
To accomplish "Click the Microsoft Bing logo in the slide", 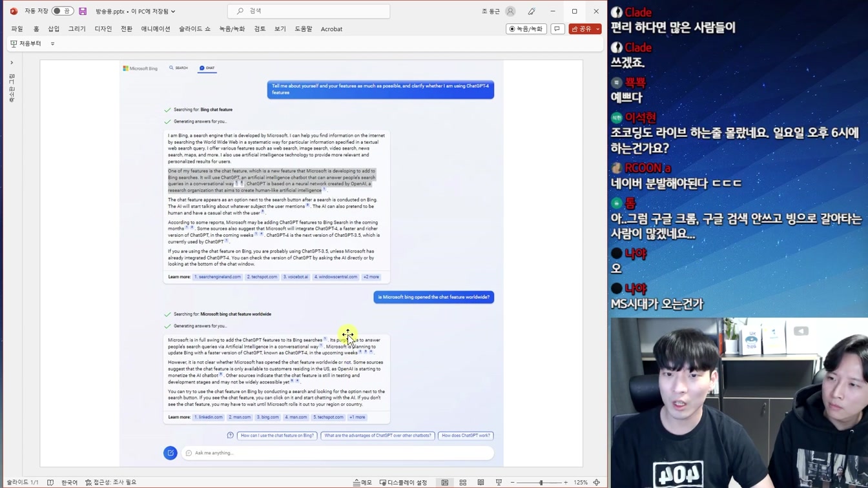I will [140, 68].
